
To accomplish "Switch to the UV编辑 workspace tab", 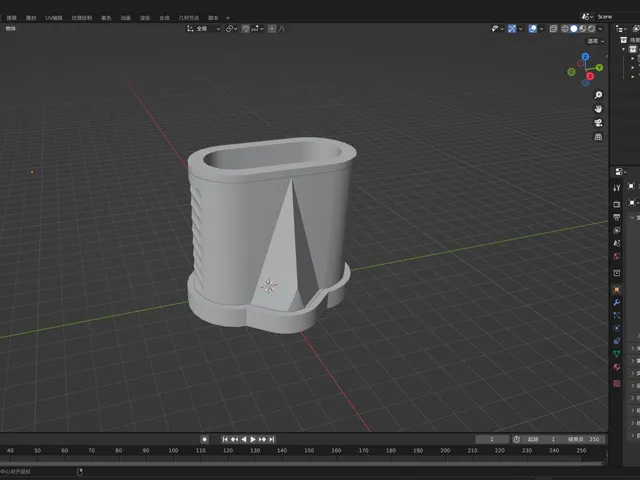I will pos(53,18).
